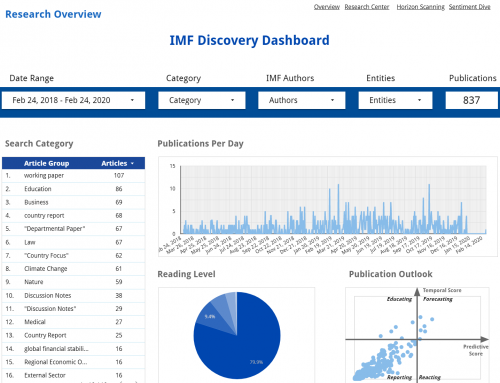This screenshot has height=383, width=500.
Task: Click the 'Forecasting' quadrant label
Action: pyautogui.click(x=438, y=299)
